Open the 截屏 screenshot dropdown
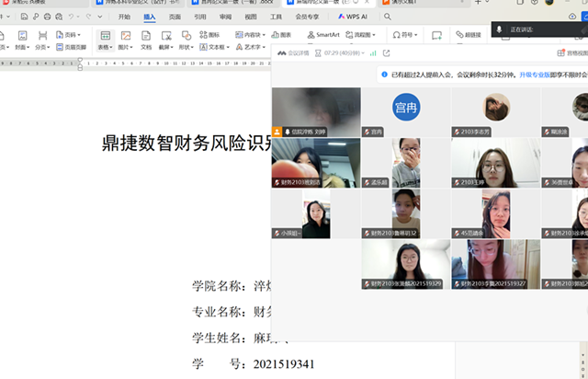Viewport: 588px width, 379px height. point(166,40)
